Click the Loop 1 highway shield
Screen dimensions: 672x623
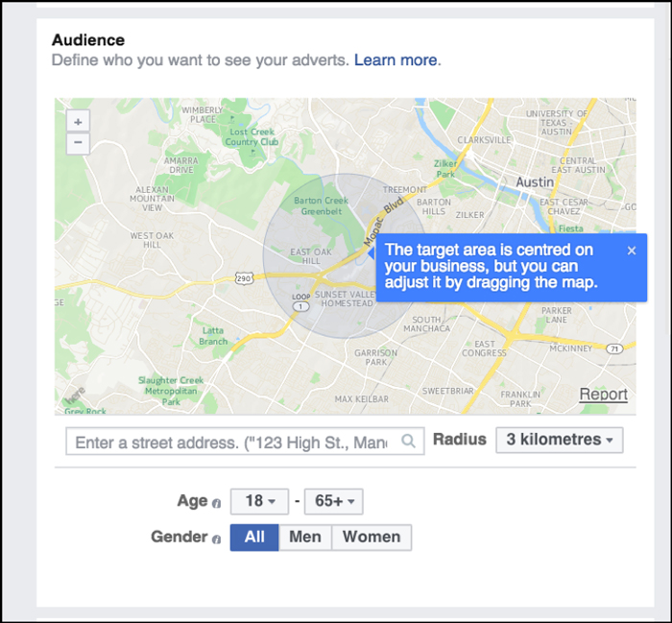tap(300, 302)
